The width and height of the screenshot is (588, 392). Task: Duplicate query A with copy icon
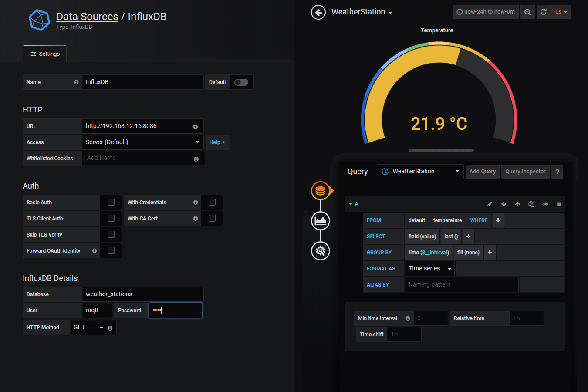[x=531, y=204]
